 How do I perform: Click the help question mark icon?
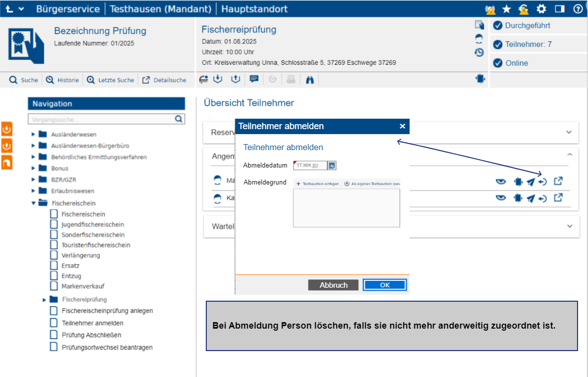click(578, 9)
